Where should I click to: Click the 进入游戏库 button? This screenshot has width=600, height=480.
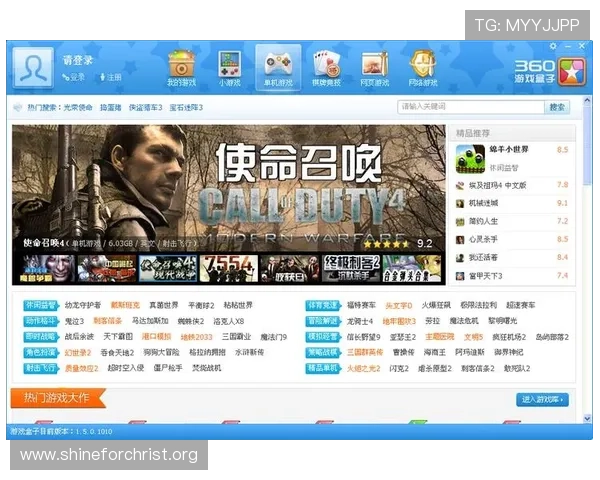[542, 400]
